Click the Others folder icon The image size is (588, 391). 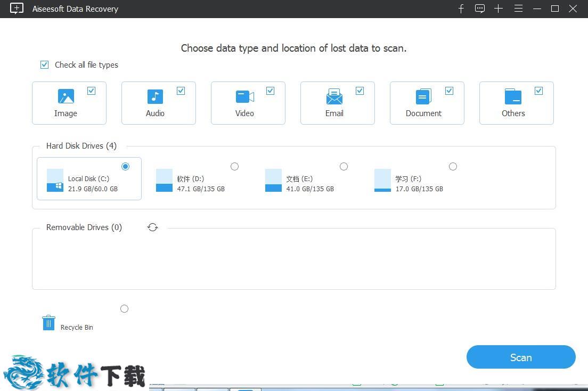tap(513, 96)
